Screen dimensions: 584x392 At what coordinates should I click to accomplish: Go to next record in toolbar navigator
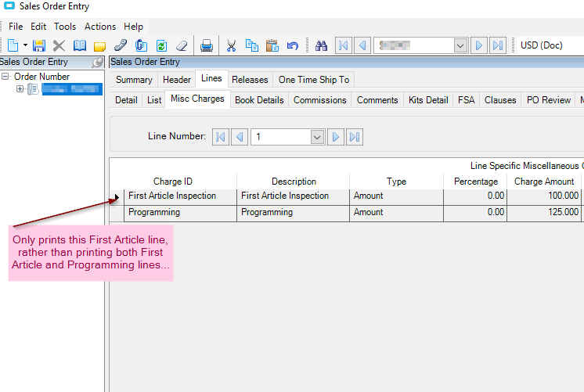[479, 45]
